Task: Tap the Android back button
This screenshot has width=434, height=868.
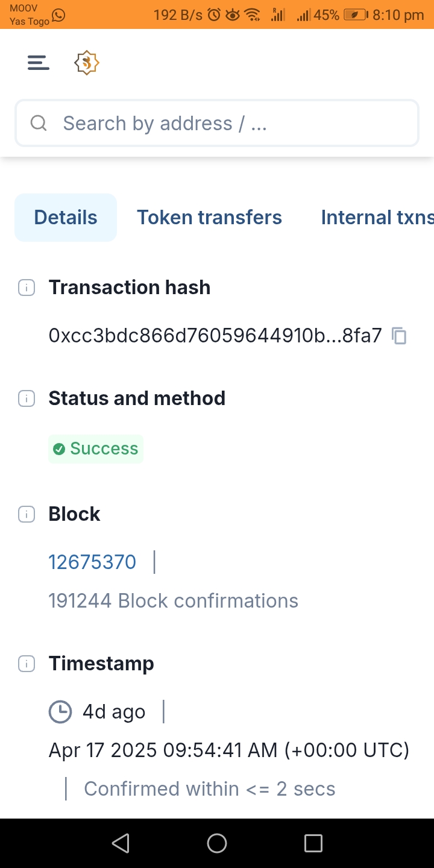Action: [121, 843]
